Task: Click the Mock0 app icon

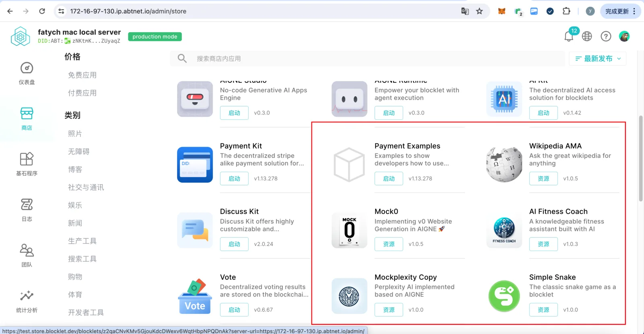Action: click(349, 230)
